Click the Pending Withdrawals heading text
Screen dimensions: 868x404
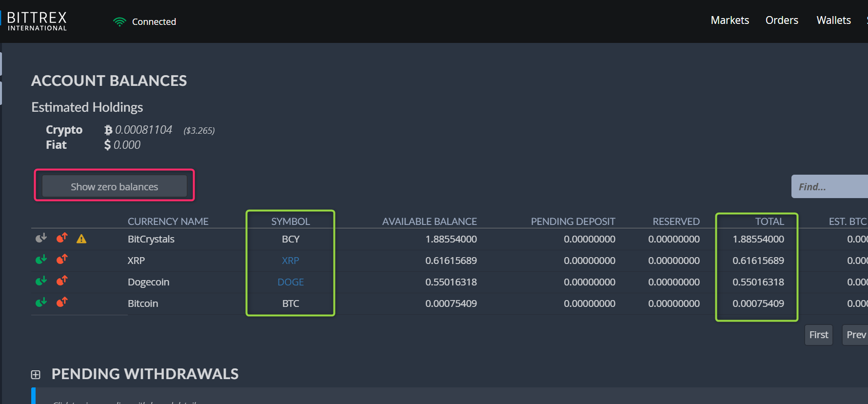click(x=145, y=374)
